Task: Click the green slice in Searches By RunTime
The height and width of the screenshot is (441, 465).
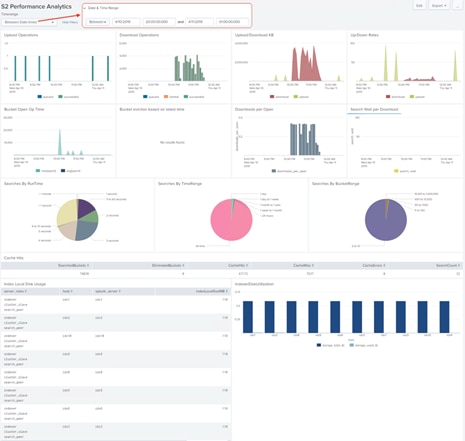Action: [x=91, y=217]
